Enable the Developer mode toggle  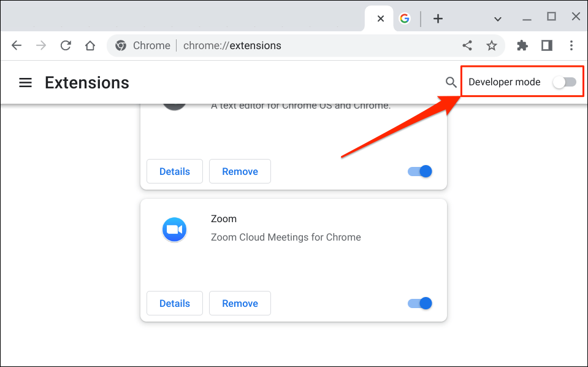[564, 82]
